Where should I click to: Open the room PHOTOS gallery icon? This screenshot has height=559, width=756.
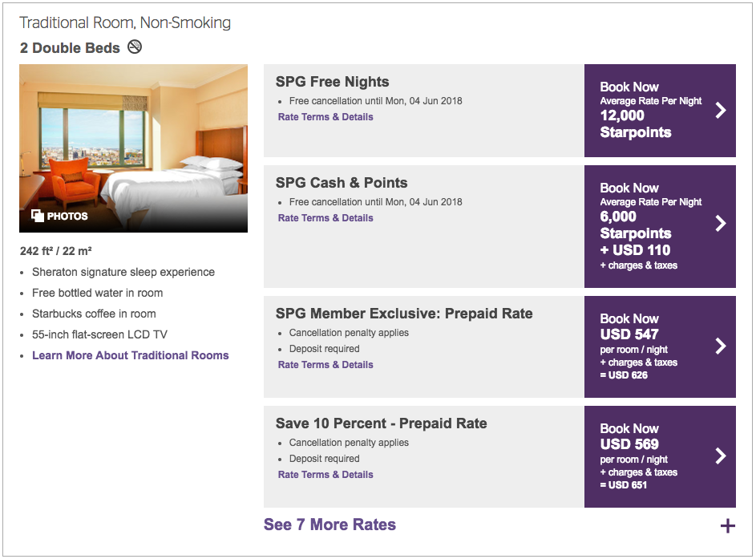(38, 216)
